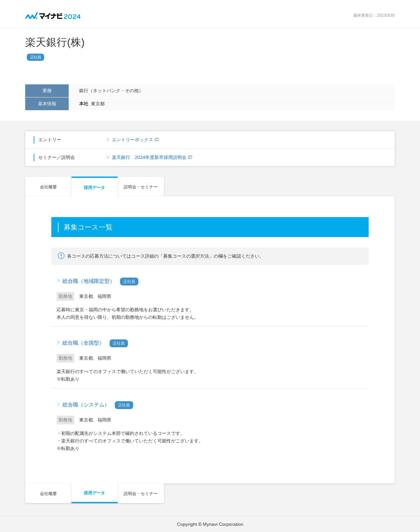Click 正社員 badge beside 総合職（システム）
This screenshot has width=420, height=532.
click(124, 405)
